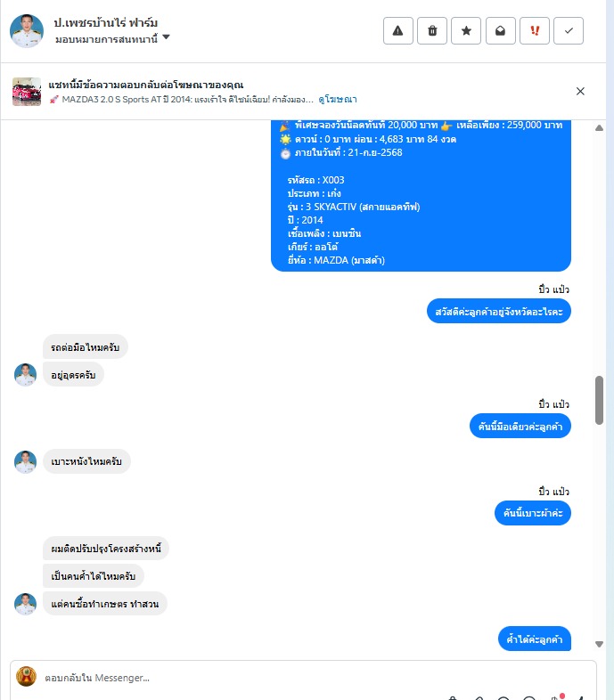
Task: Star this conversation as priority
Action: click(x=466, y=31)
